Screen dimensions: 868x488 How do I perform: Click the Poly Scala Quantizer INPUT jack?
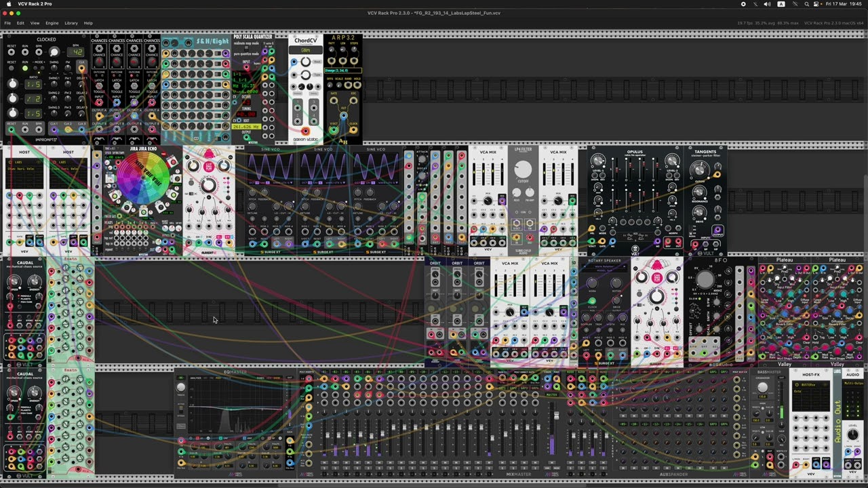coord(247,67)
